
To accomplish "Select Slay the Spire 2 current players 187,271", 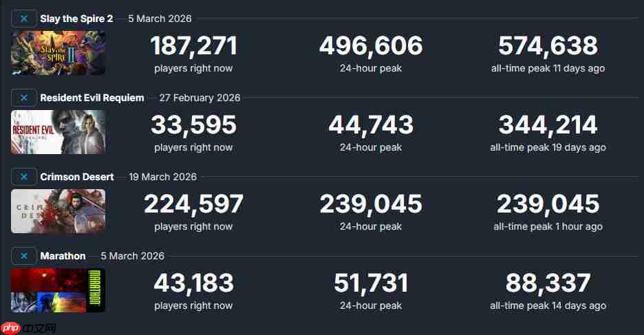I will pos(194,45).
